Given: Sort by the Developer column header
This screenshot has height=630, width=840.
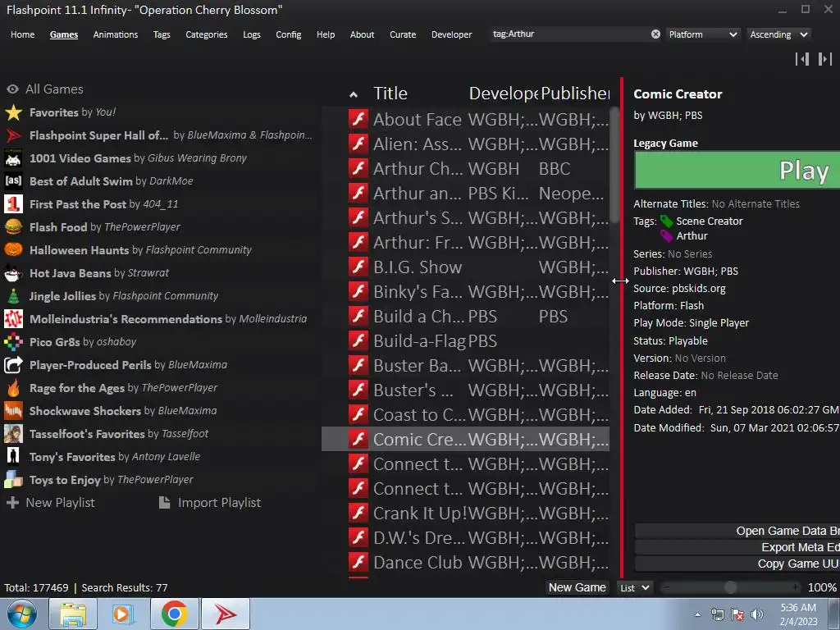Looking at the screenshot, I should [x=503, y=94].
